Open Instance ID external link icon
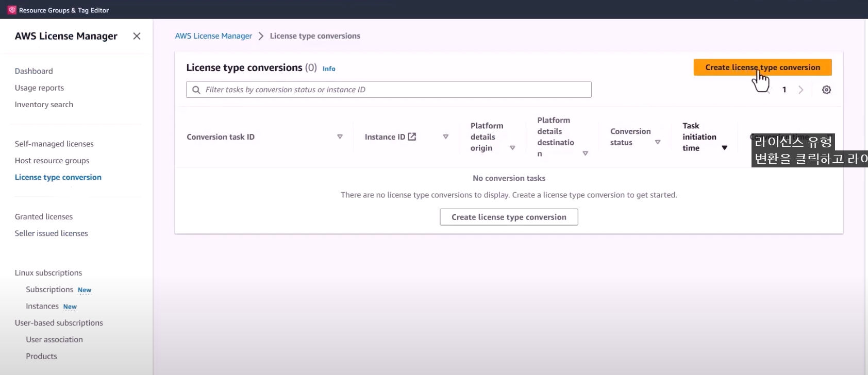The image size is (868, 375). click(x=412, y=137)
